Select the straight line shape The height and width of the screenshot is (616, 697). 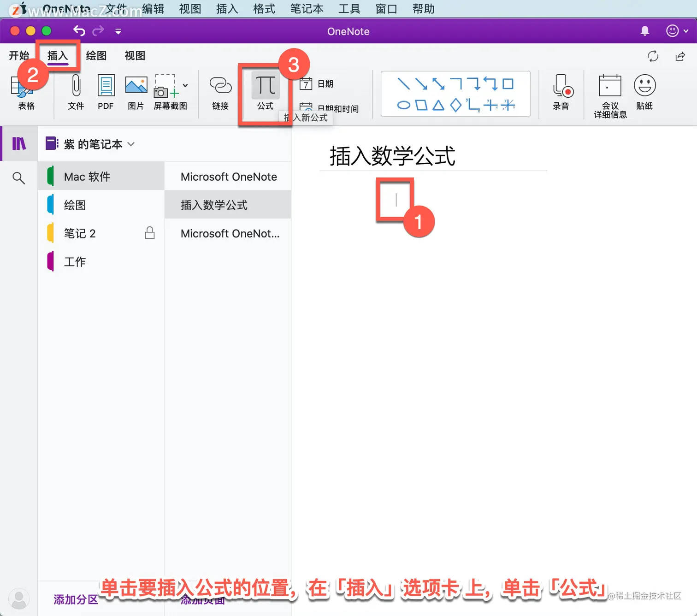coord(403,84)
